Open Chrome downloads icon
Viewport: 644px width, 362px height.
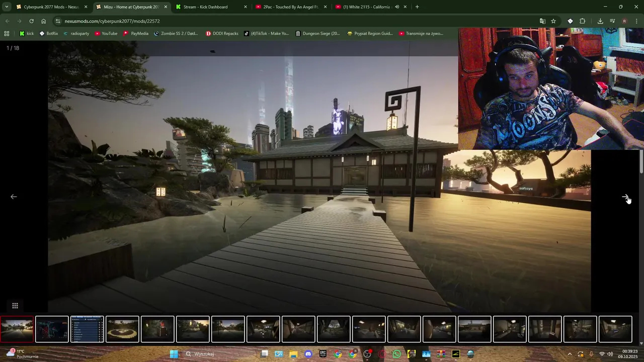[x=600, y=21]
